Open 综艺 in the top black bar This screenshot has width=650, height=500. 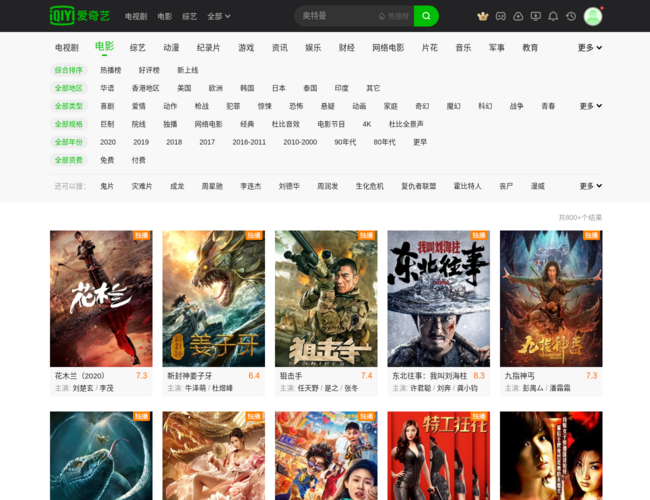(x=189, y=16)
